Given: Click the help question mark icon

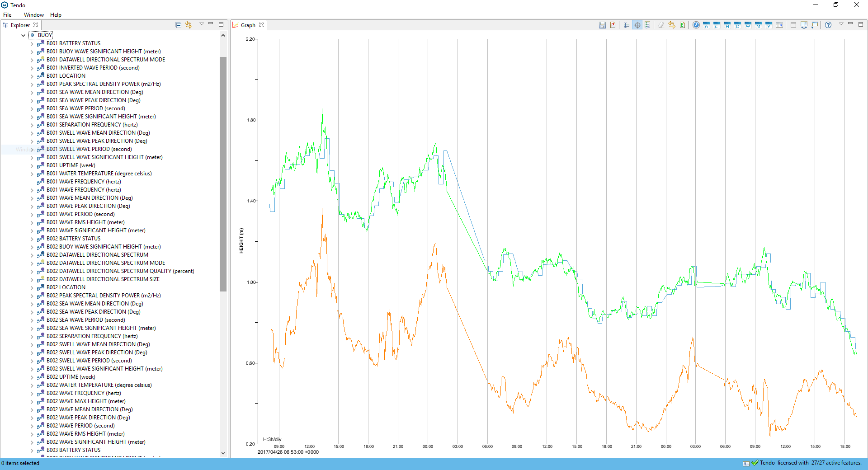Looking at the screenshot, I should (828, 25).
